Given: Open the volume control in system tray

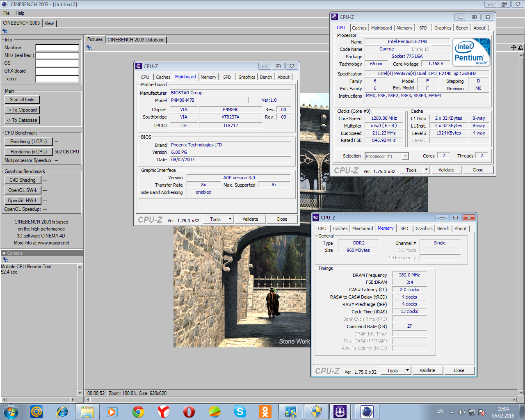Looking at the screenshot, I should (461, 412).
